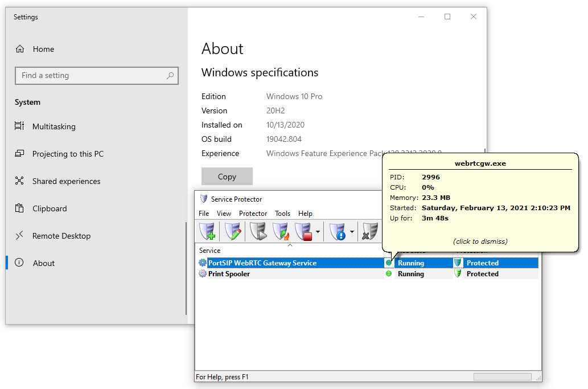Viewport: 588px width, 389px height.
Task: Sort by the Service column header
Action: 290,250
